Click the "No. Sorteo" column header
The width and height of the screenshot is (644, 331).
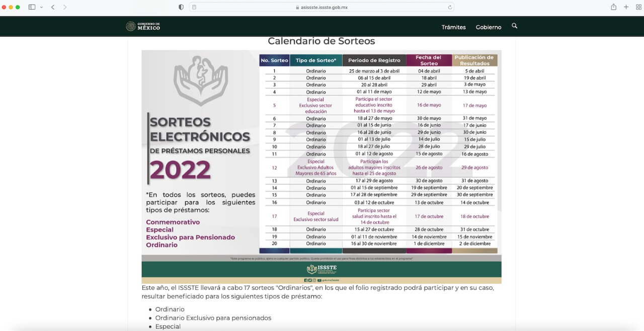[x=274, y=60]
